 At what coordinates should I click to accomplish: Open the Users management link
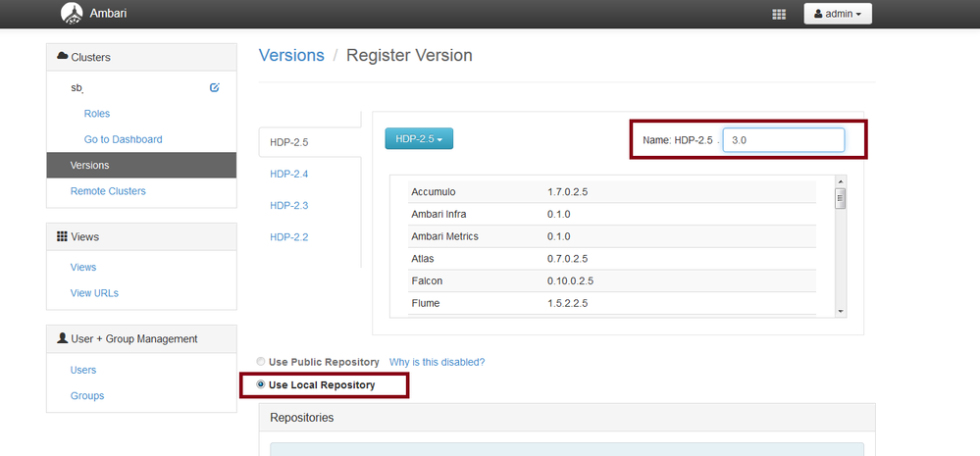click(x=83, y=371)
